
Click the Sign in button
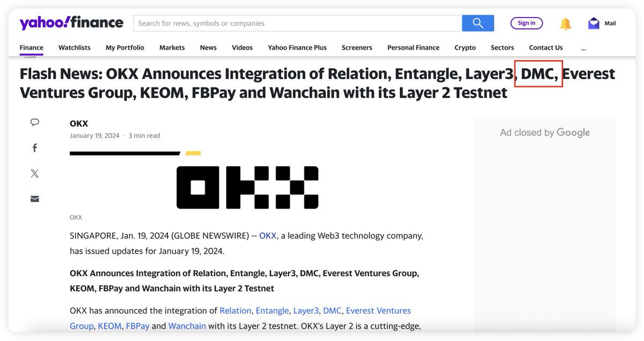pos(526,23)
